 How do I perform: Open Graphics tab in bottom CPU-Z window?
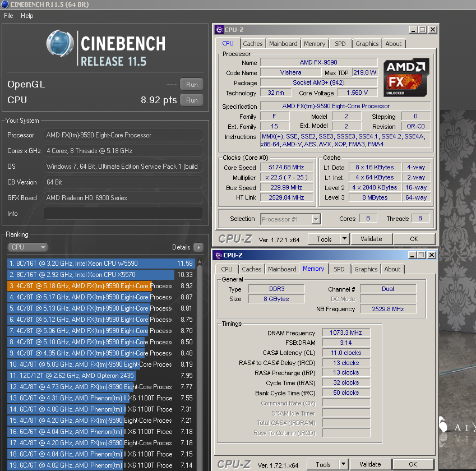(366, 269)
